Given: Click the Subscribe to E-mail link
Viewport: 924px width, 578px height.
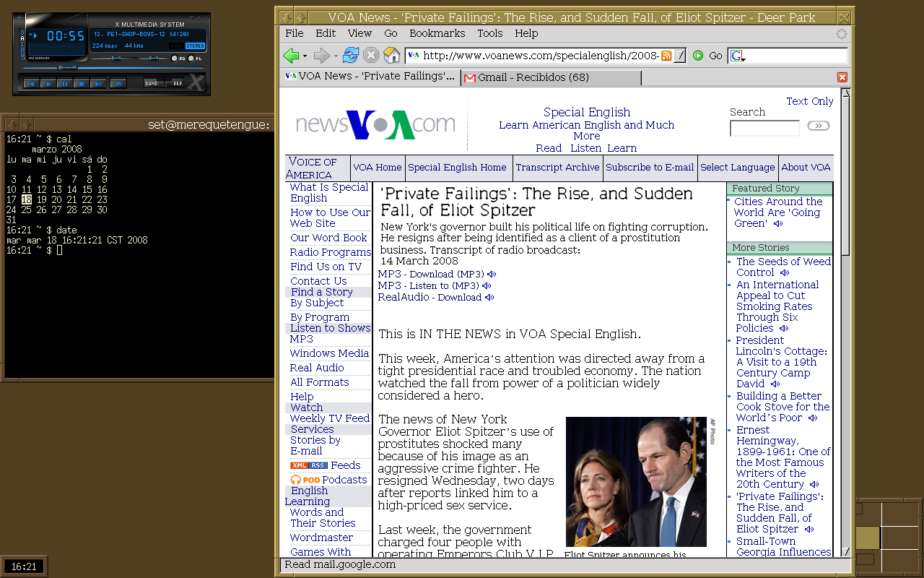Looking at the screenshot, I should [650, 167].
